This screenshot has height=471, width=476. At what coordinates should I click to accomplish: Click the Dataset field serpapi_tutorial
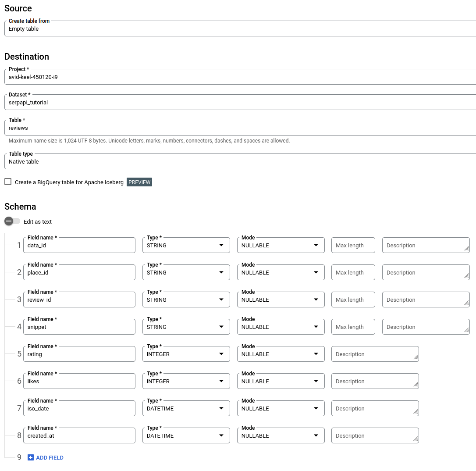click(x=240, y=102)
